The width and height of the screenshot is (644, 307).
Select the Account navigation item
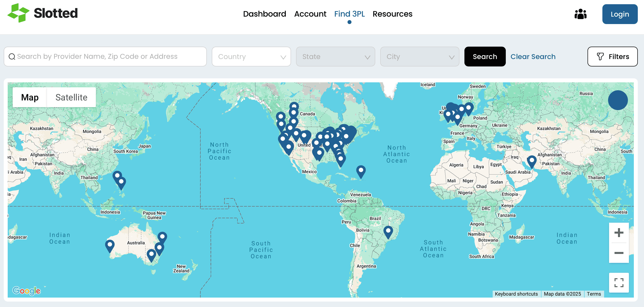[x=310, y=14]
